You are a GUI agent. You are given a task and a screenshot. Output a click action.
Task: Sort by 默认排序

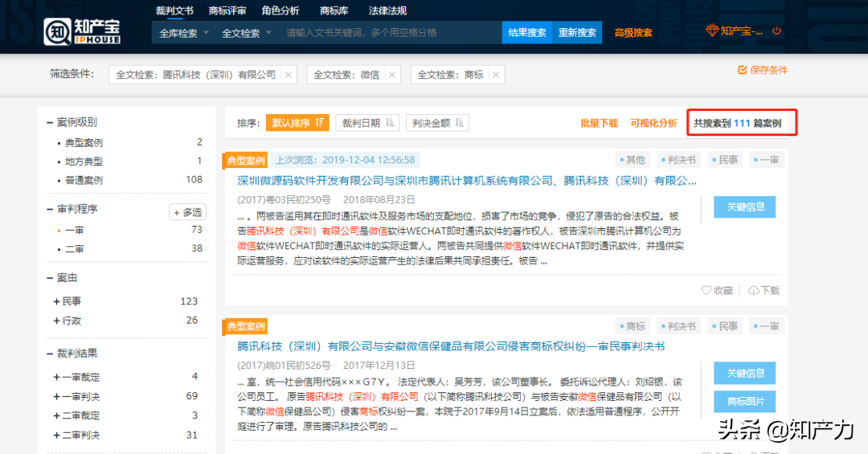click(297, 123)
